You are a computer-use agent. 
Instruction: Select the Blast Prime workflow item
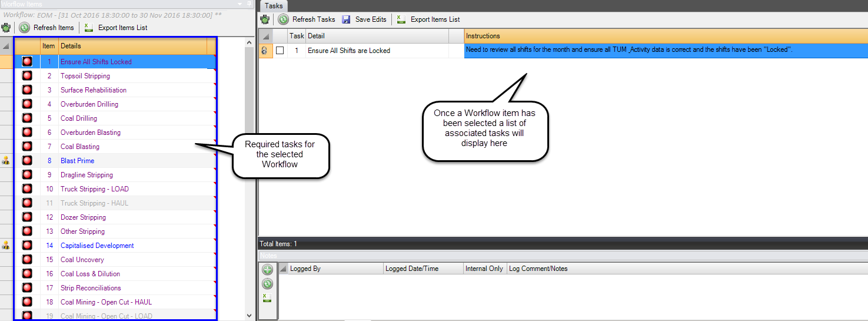pos(77,161)
